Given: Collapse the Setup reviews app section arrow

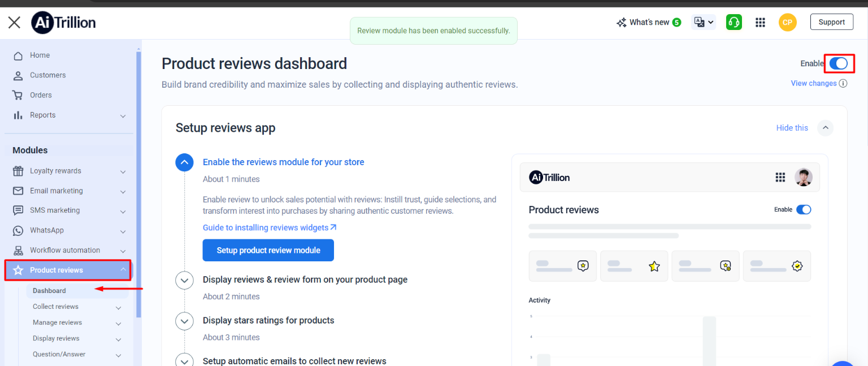Looking at the screenshot, I should pyautogui.click(x=826, y=128).
